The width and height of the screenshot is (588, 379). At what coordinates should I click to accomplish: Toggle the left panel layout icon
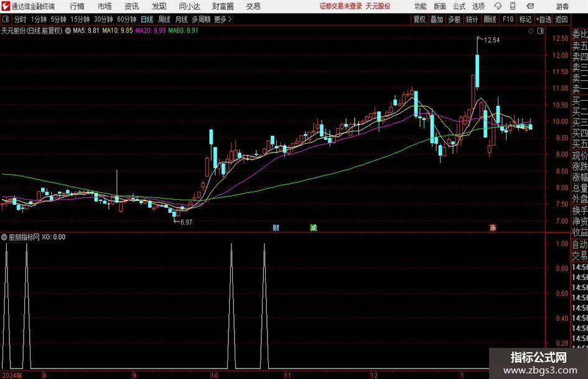pos(5,19)
